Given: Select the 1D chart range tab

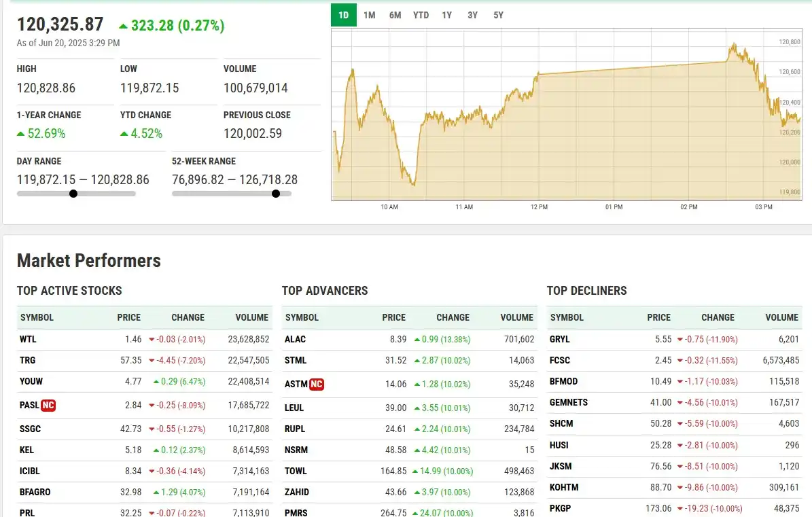Looking at the screenshot, I should point(343,15).
